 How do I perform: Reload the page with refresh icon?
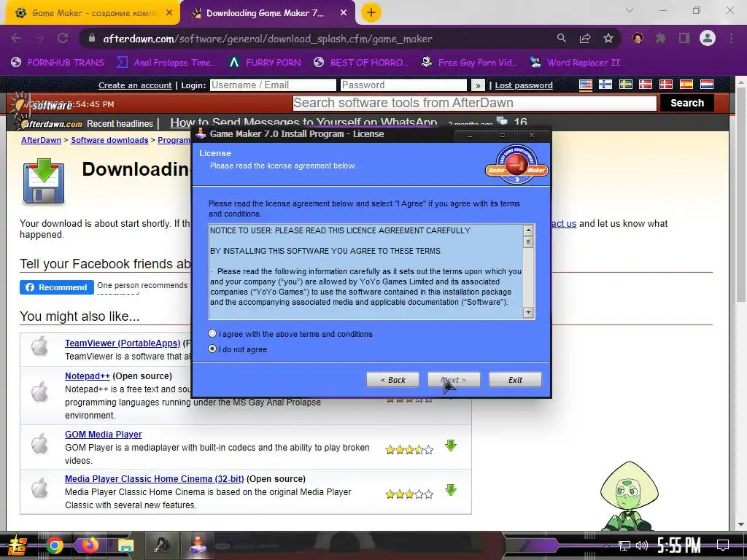click(63, 39)
